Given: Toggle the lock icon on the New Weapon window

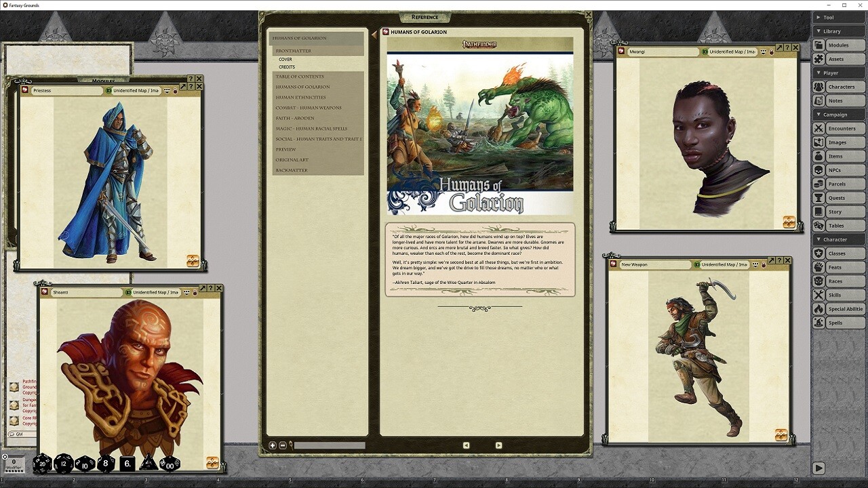Looking at the screenshot, I should pos(764,265).
